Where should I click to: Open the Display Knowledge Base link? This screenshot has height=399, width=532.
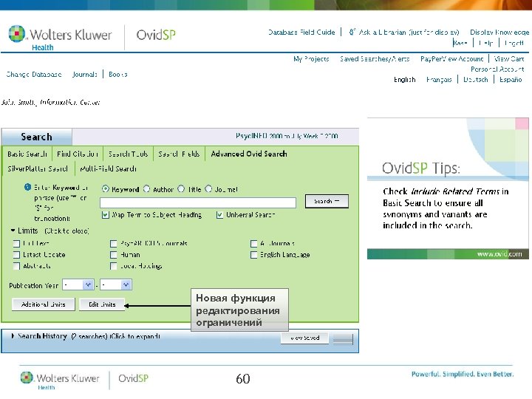click(499, 33)
